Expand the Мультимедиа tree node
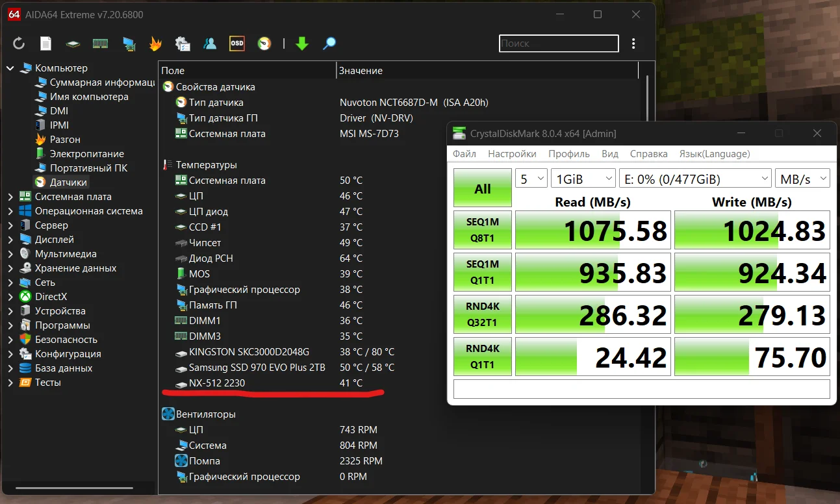This screenshot has width=840, height=504. [10, 254]
